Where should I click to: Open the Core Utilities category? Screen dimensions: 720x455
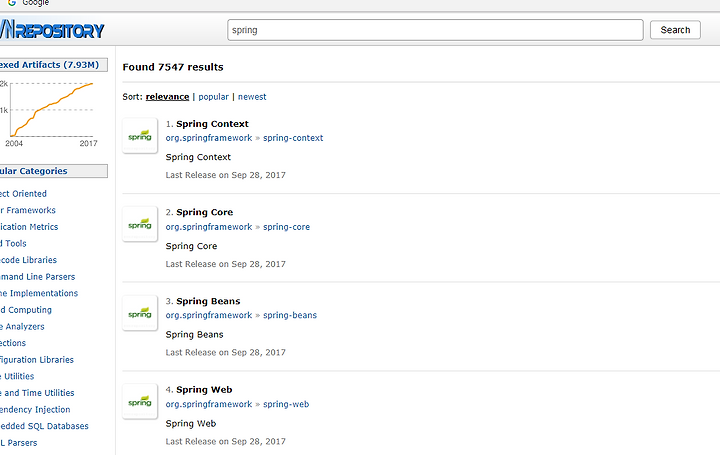click(x=17, y=376)
